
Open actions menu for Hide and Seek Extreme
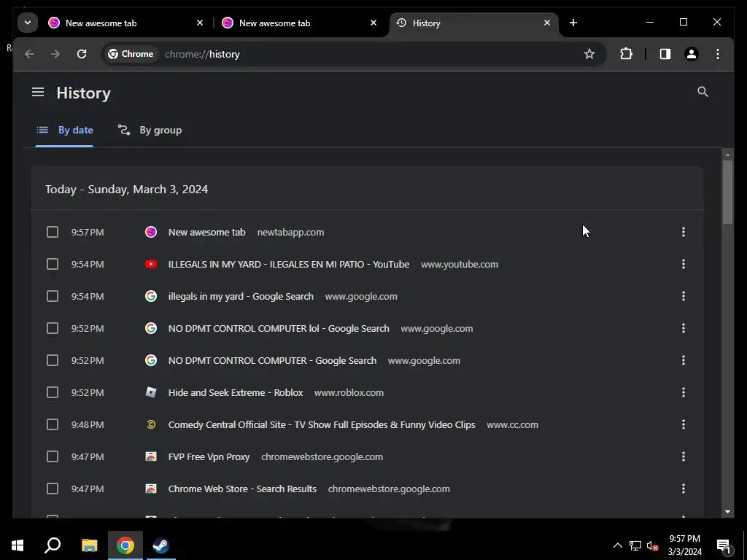pyautogui.click(x=683, y=392)
